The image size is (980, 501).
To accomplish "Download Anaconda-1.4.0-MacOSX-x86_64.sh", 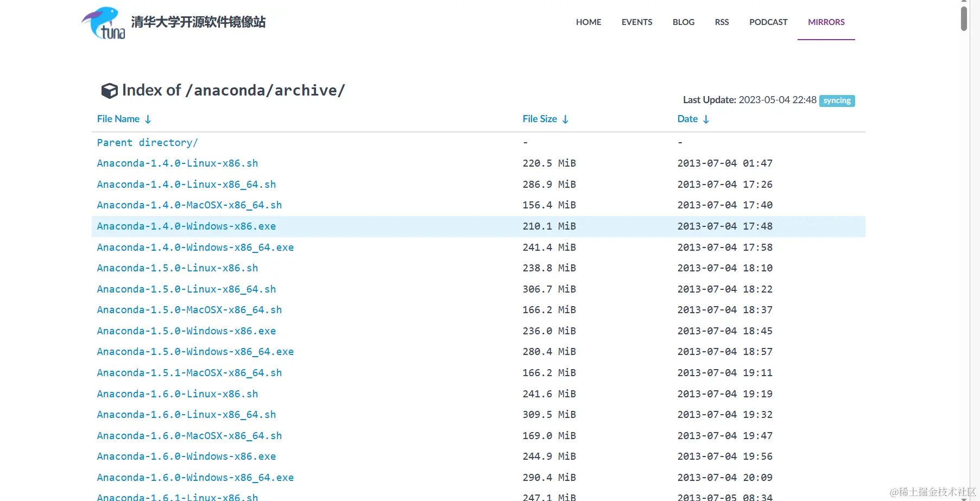I will click(189, 205).
